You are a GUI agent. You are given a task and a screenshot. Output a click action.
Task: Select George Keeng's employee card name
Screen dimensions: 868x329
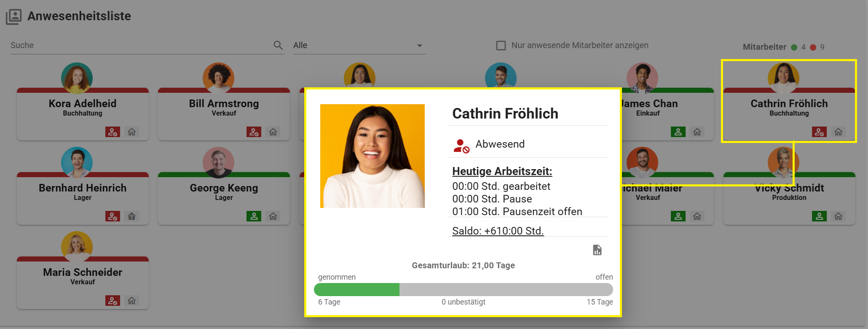pos(224,188)
